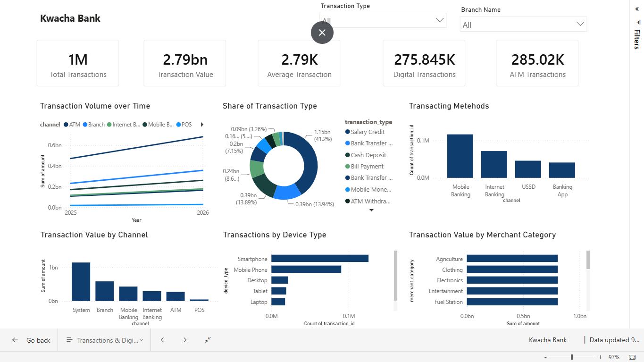The image size is (644, 362).
Task: Select POS in the channel legend
Action: tap(184, 125)
